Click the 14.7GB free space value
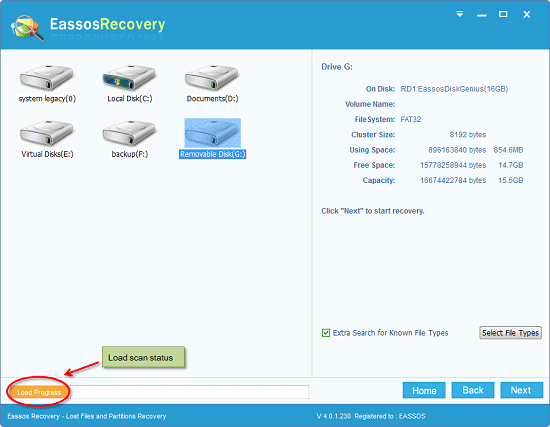The width and height of the screenshot is (550, 427). click(511, 165)
